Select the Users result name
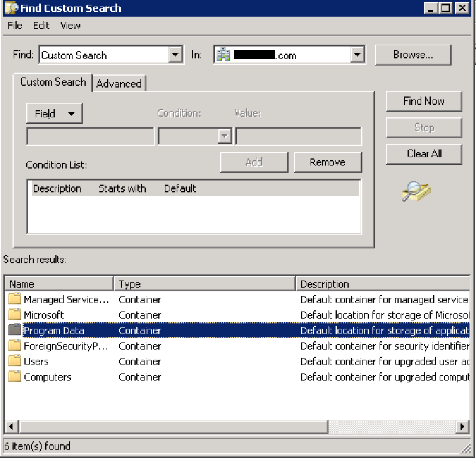Image resolution: width=476 pixels, height=458 pixels. pos(36,362)
